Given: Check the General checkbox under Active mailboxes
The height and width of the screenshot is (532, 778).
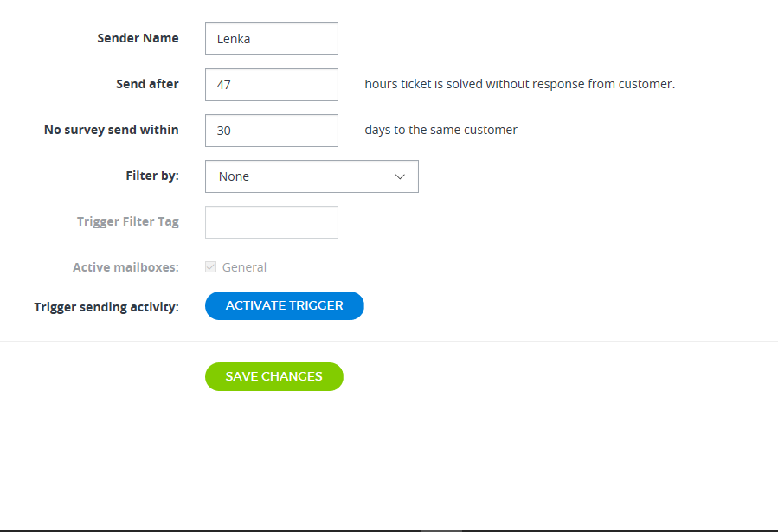Looking at the screenshot, I should click(x=210, y=266).
